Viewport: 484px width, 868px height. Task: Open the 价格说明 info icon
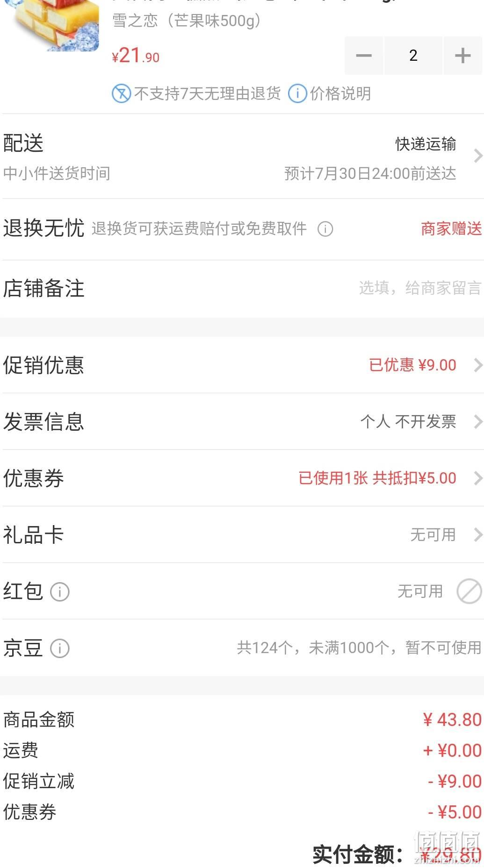297,94
